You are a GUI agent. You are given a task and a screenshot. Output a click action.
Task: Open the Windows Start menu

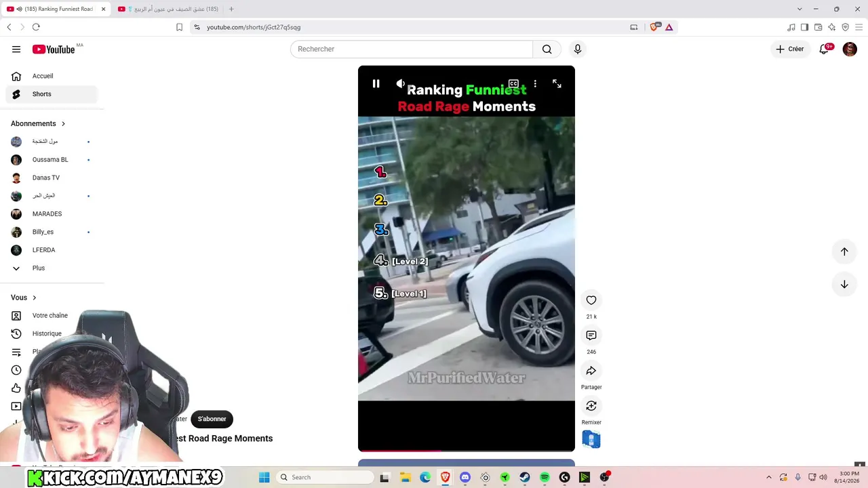click(x=264, y=477)
